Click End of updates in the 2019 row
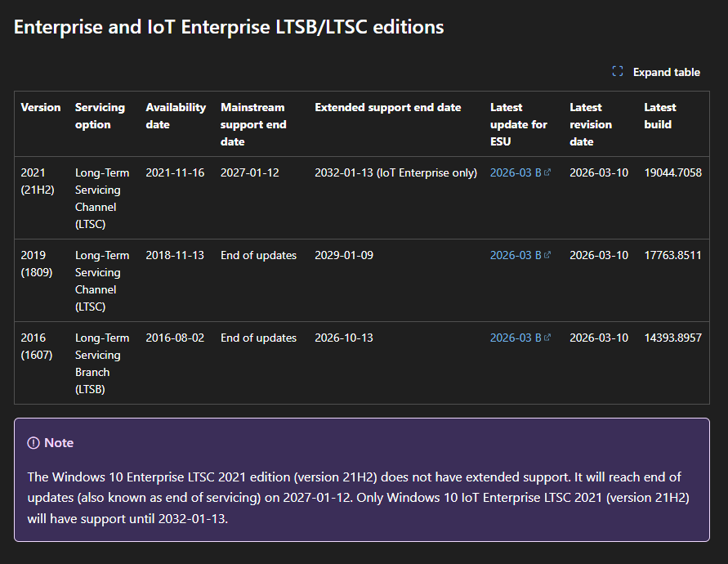Screen dimensions: 728x564 [259, 256]
